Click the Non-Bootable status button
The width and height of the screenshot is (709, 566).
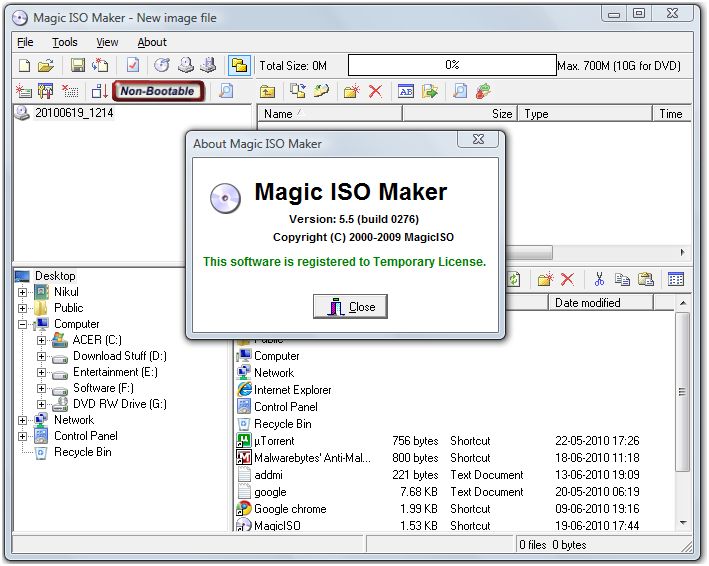coord(157,91)
